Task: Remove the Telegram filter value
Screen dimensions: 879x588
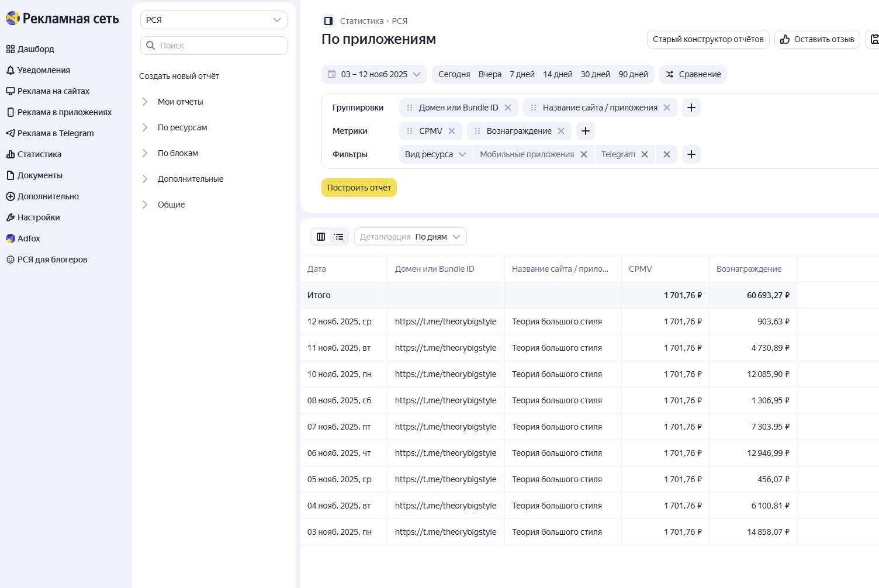Action: (645, 154)
